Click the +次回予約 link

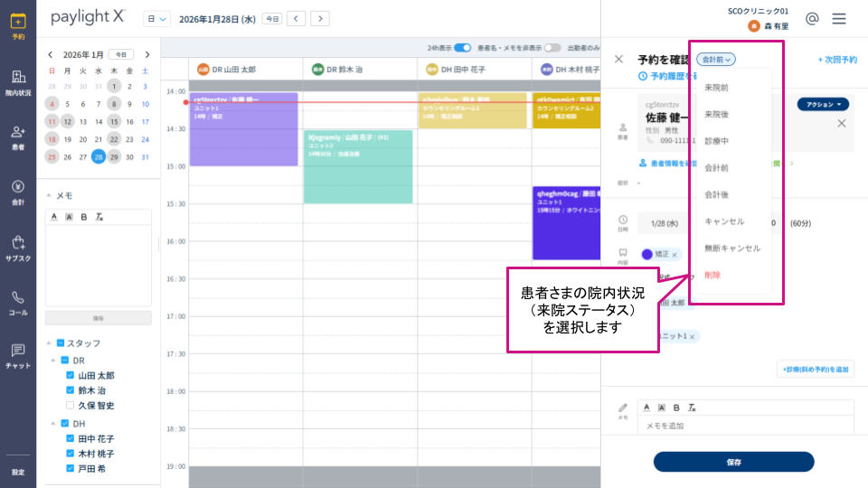pyautogui.click(x=837, y=60)
